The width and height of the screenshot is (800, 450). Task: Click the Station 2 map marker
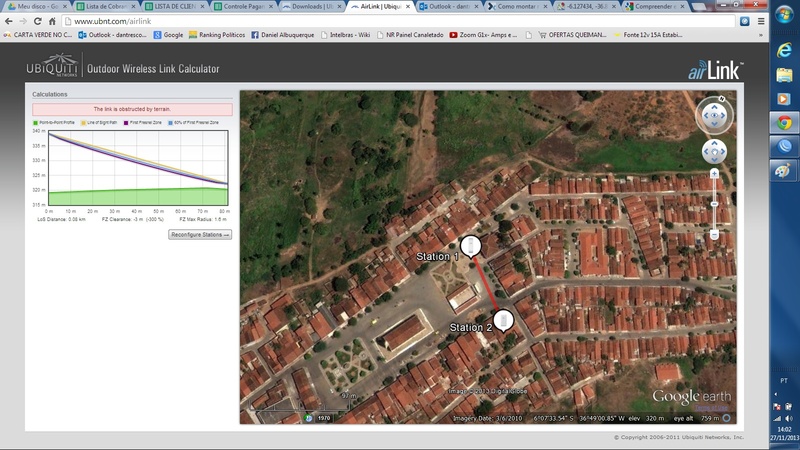(x=504, y=320)
